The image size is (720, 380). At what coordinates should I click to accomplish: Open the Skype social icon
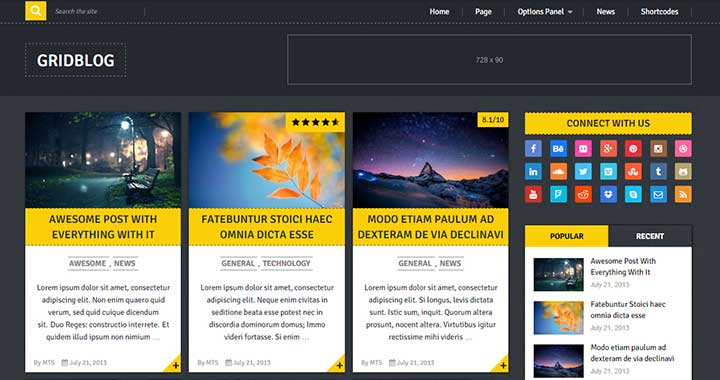click(633, 195)
